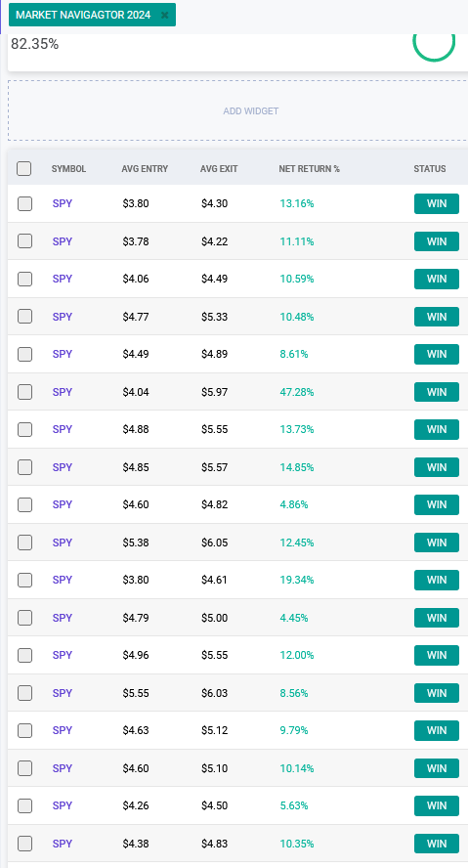The width and height of the screenshot is (468, 868).
Task: Click the 5.63% net return value
Action: click(294, 806)
